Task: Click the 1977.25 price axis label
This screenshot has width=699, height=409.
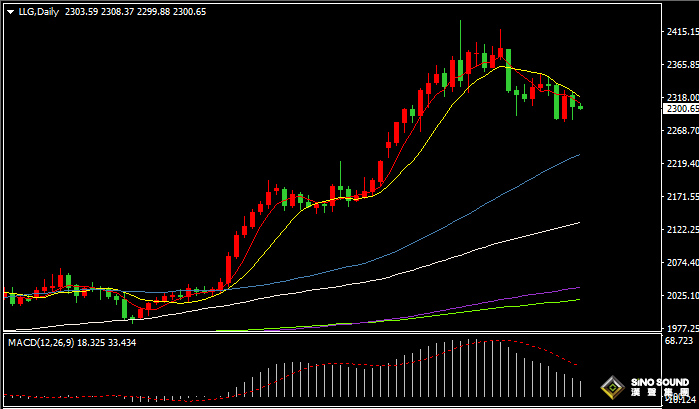Action: [680, 328]
